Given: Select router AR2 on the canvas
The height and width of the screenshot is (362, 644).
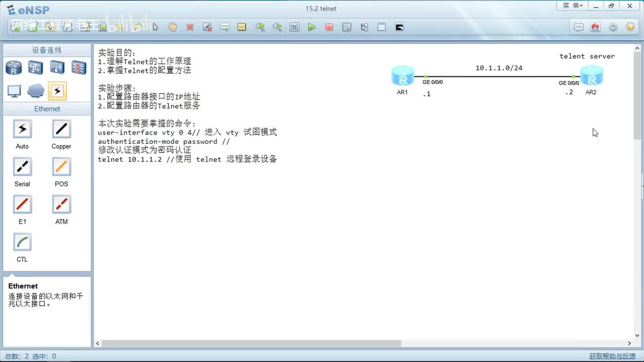Looking at the screenshot, I should pyautogui.click(x=591, y=76).
